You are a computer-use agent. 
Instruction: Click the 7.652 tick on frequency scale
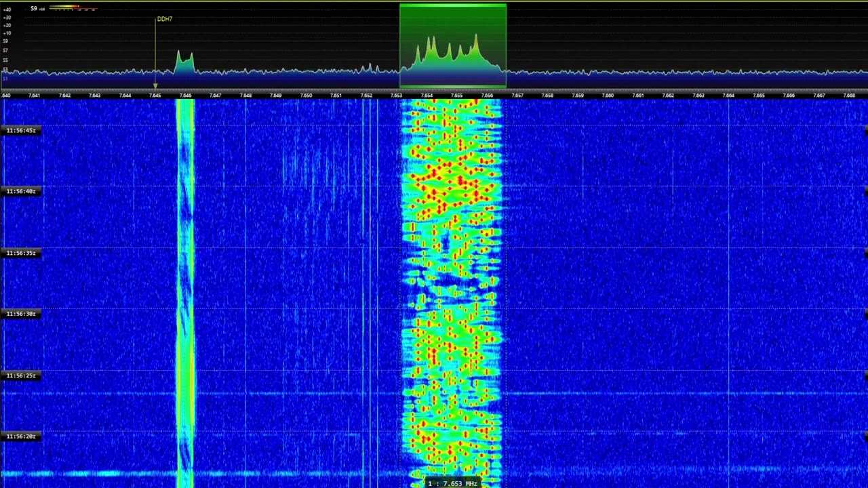tap(366, 96)
